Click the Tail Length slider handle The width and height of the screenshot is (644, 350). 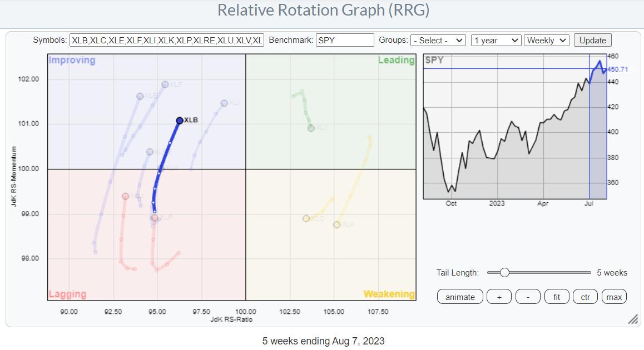tap(504, 272)
